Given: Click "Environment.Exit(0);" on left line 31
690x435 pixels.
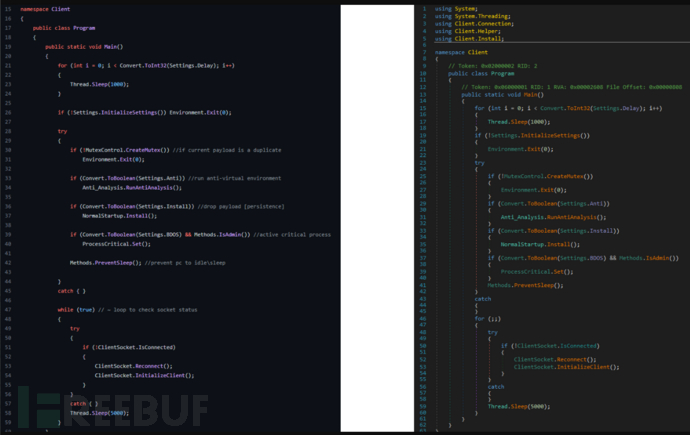Looking at the screenshot, I should click(x=113, y=159).
